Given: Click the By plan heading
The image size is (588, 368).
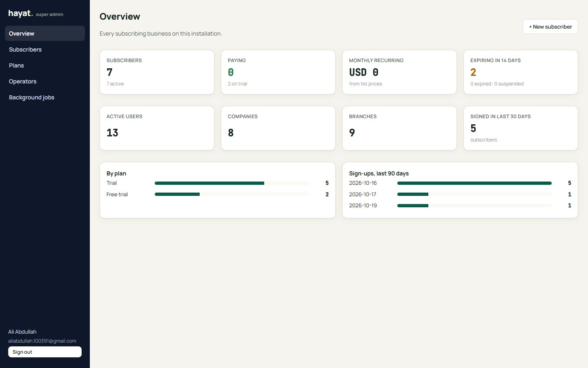Looking at the screenshot, I should [x=116, y=173].
